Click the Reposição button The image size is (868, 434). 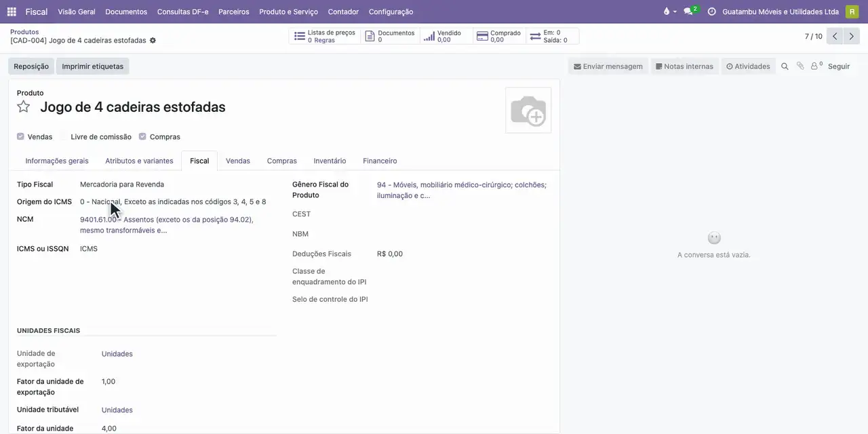tap(31, 66)
